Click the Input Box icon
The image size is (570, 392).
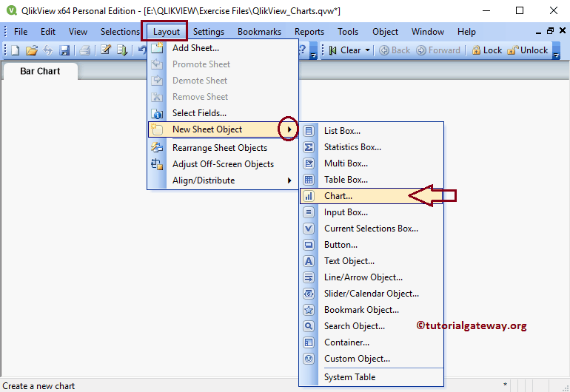309,212
